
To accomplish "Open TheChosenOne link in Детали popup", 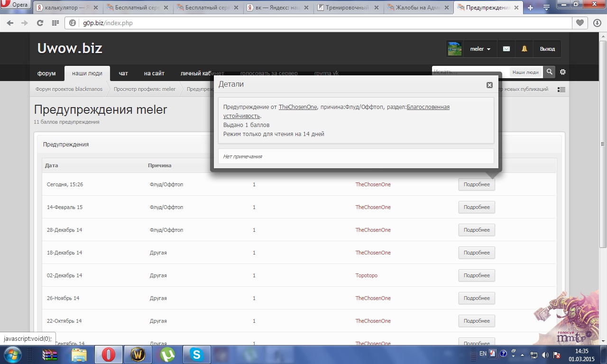I will tap(297, 107).
